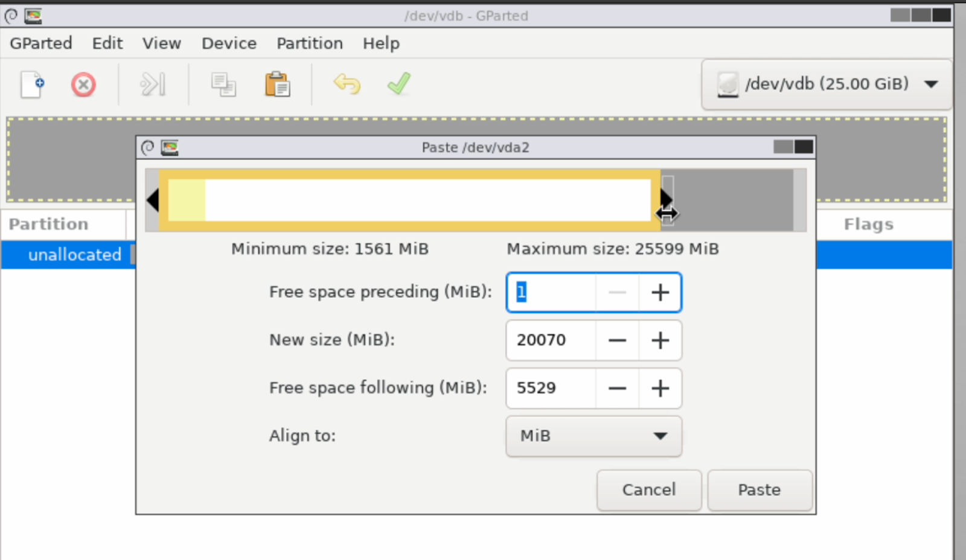Click the Apply all operations checkmark
Viewport: 966px width, 560px height.
tap(399, 84)
